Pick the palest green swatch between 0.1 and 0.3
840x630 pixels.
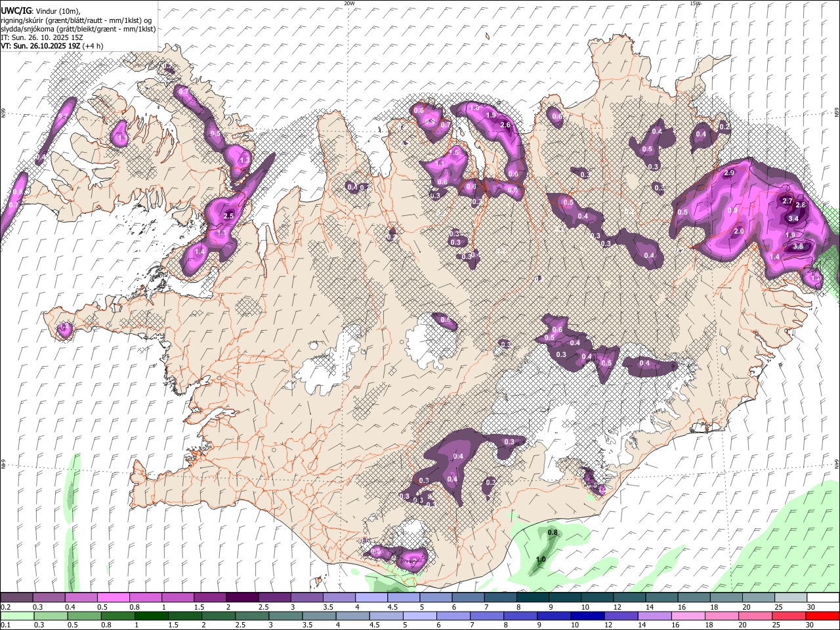17,616
